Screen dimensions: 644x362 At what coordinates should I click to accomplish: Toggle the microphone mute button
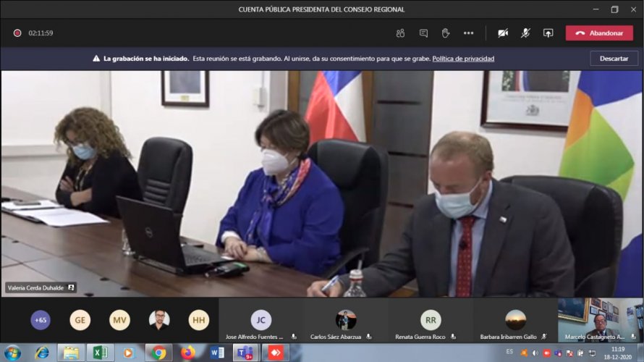[x=525, y=33]
